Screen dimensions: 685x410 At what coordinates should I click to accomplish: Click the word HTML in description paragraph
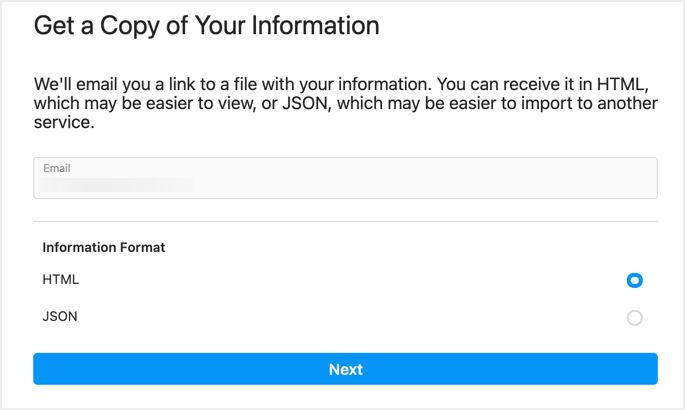point(632,84)
